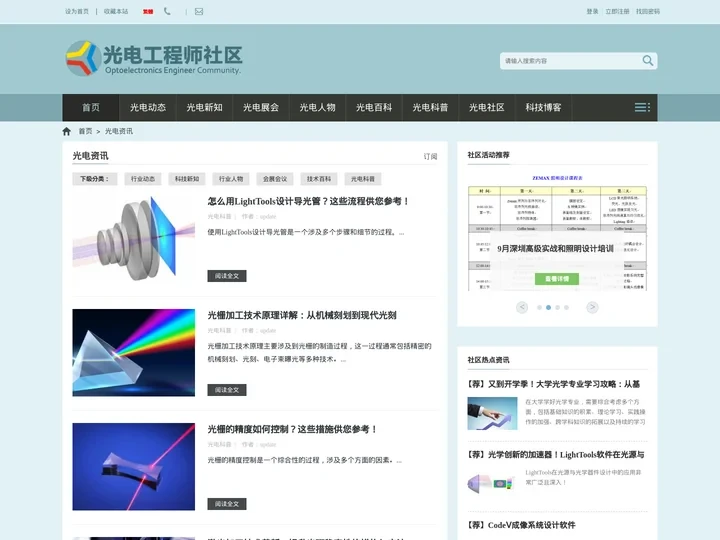The width and height of the screenshot is (720, 540).
Task: Filter by 会展会议 category
Action: pyautogui.click(x=275, y=179)
